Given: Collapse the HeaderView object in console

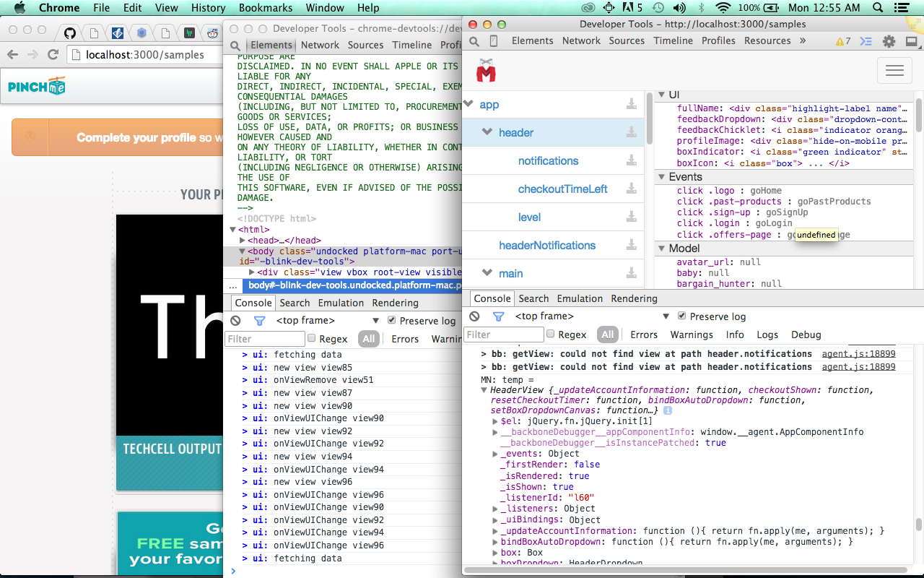Looking at the screenshot, I should [484, 390].
